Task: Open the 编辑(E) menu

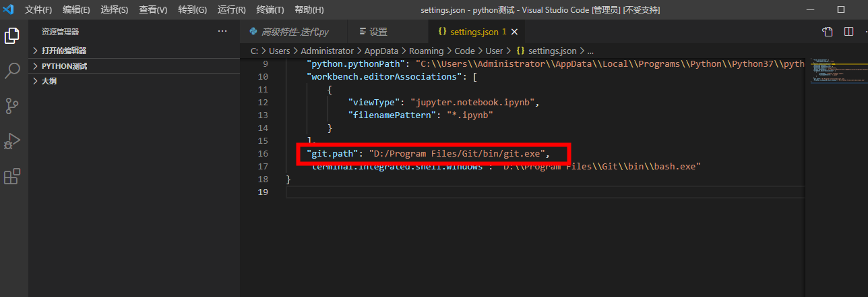Action: 76,10
